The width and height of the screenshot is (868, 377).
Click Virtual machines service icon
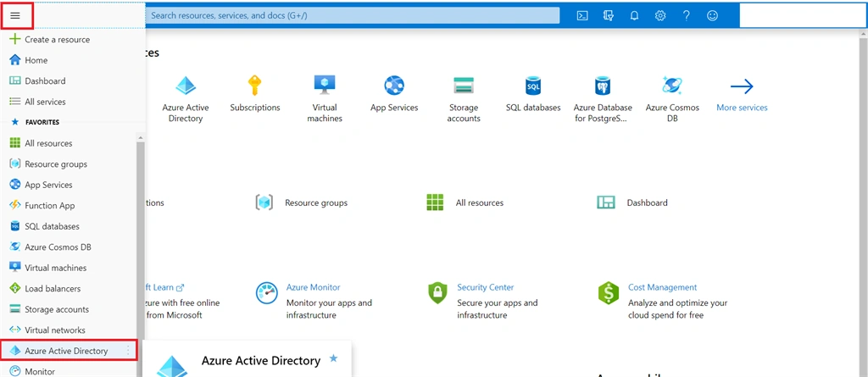coord(324,86)
